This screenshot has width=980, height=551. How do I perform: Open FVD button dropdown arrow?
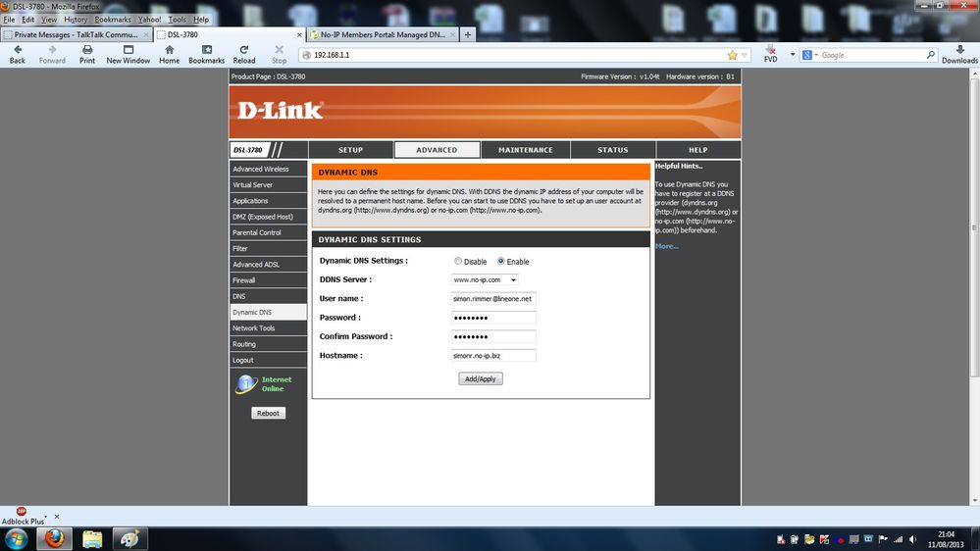click(793, 54)
